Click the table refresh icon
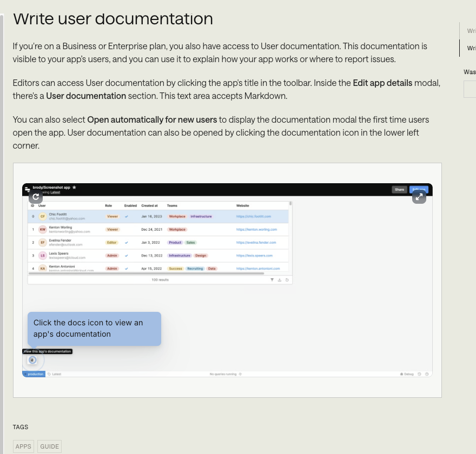 pos(287,280)
